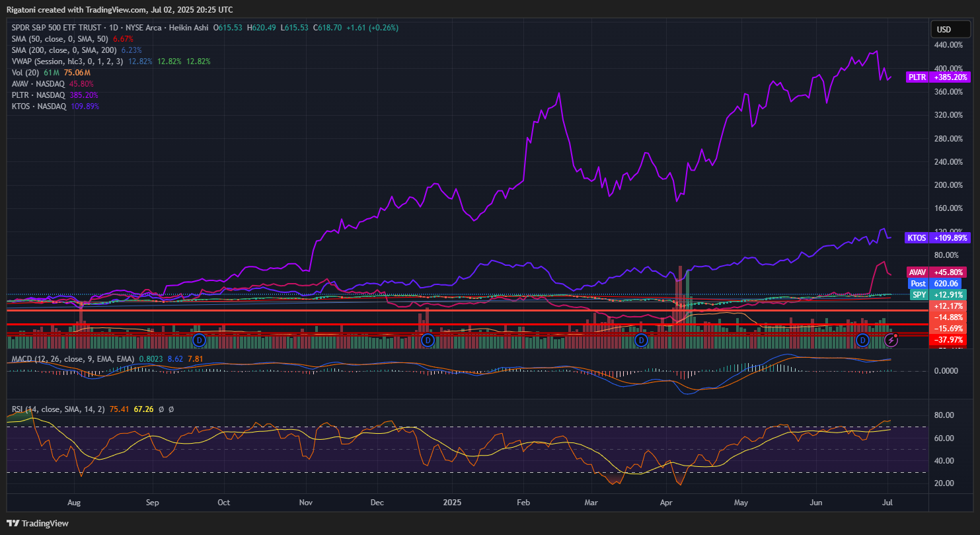Click the Nov label on time axis

pyautogui.click(x=306, y=503)
